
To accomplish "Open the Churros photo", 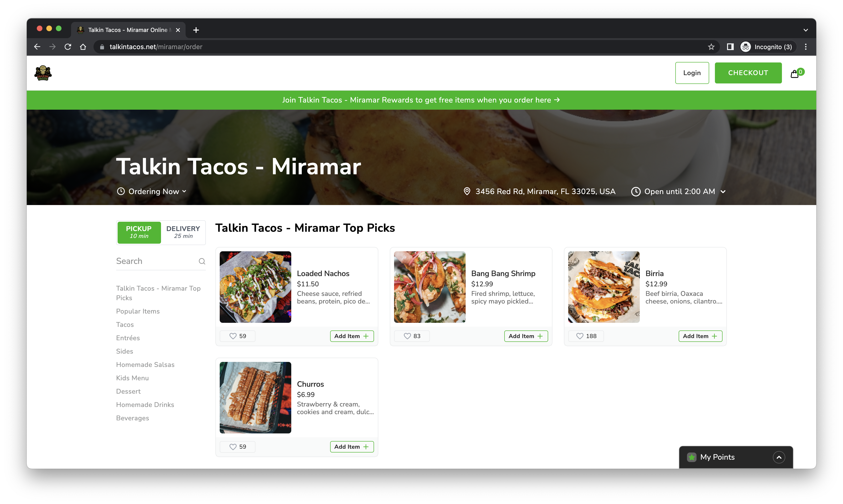I will point(255,398).
